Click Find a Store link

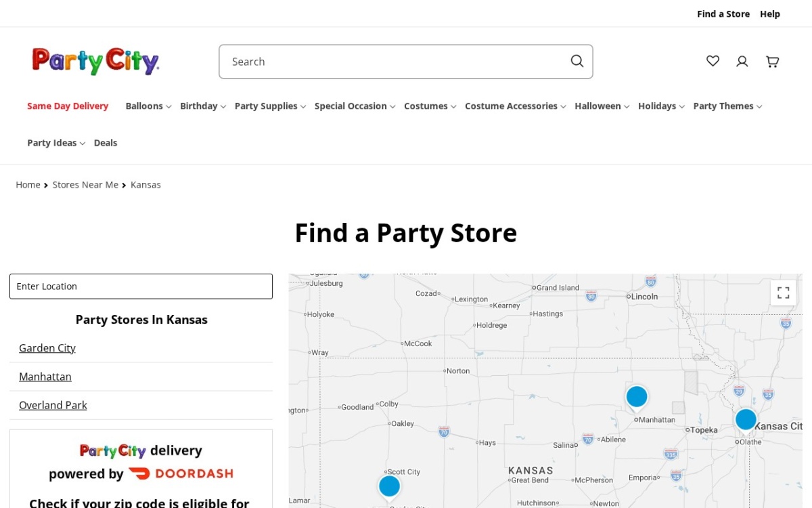pos(723,14)
